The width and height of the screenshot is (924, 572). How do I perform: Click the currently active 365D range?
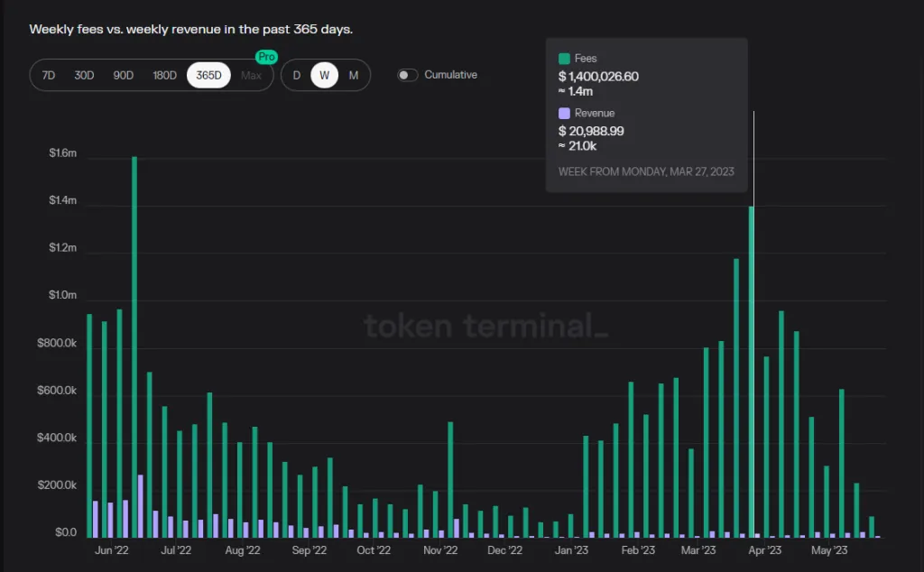(x=208, y=75)
